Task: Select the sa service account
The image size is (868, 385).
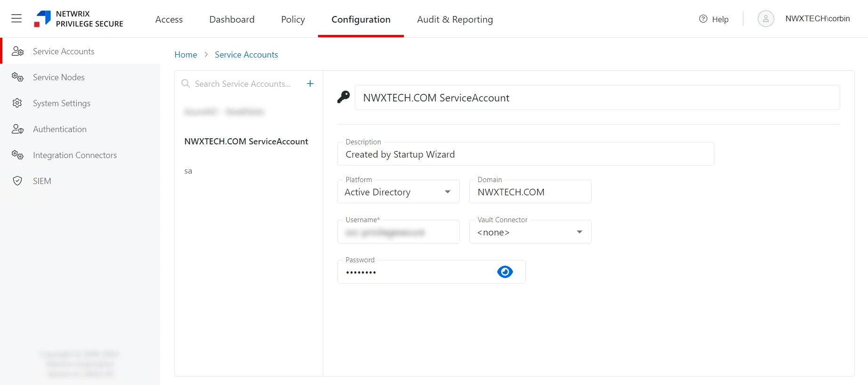Action: (x=188, y=171)
